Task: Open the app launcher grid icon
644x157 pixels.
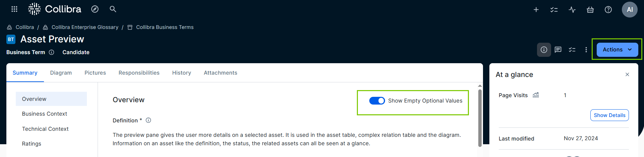Action: coord(14,9)
